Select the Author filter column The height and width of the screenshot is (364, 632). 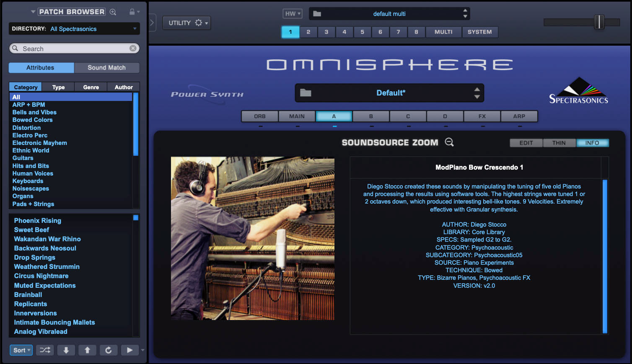click(124, 87)
